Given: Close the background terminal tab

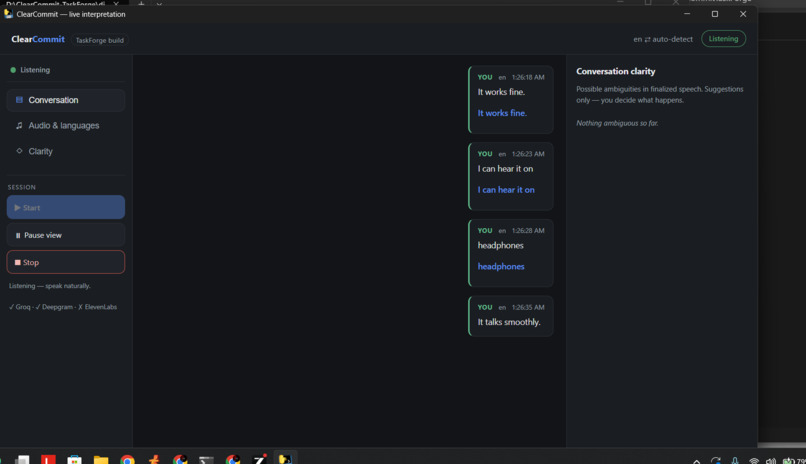Looking at the screenshot, I should click(x=116, y=3).
